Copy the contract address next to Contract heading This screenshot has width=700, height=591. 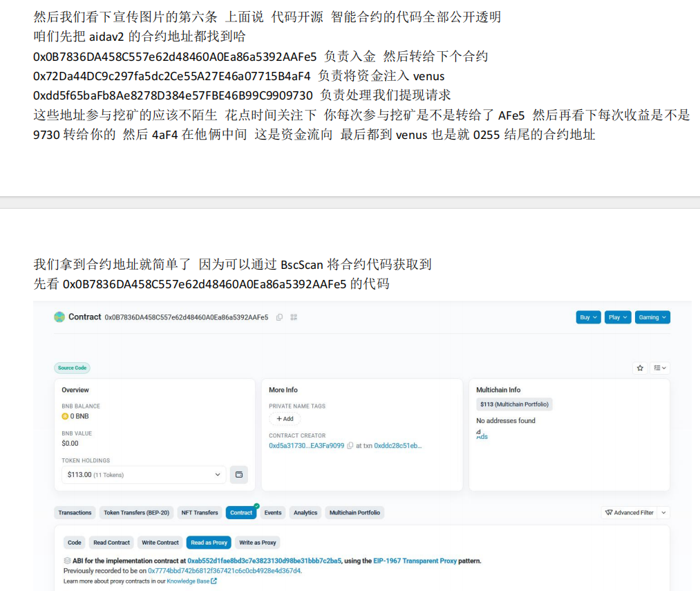(x=279, y=317)
